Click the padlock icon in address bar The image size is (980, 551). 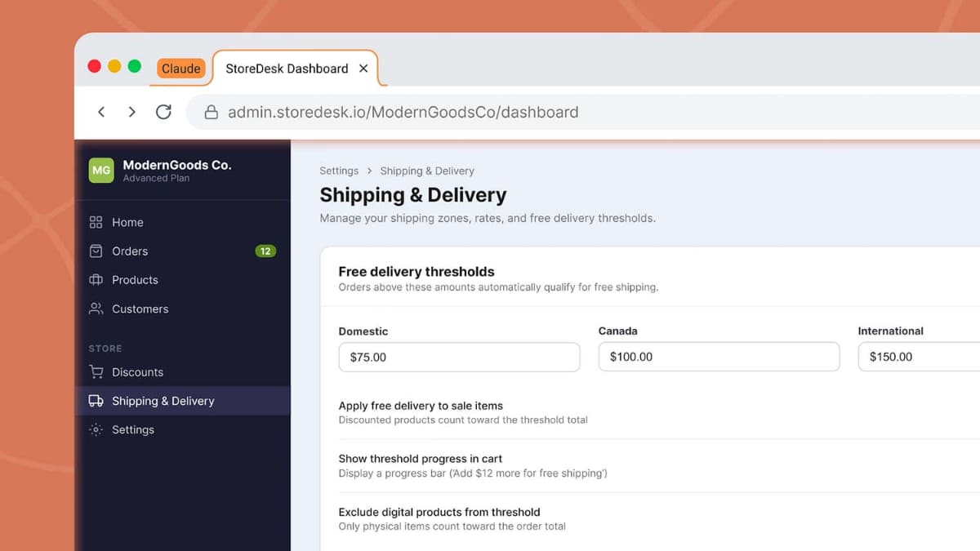(211, 113)
